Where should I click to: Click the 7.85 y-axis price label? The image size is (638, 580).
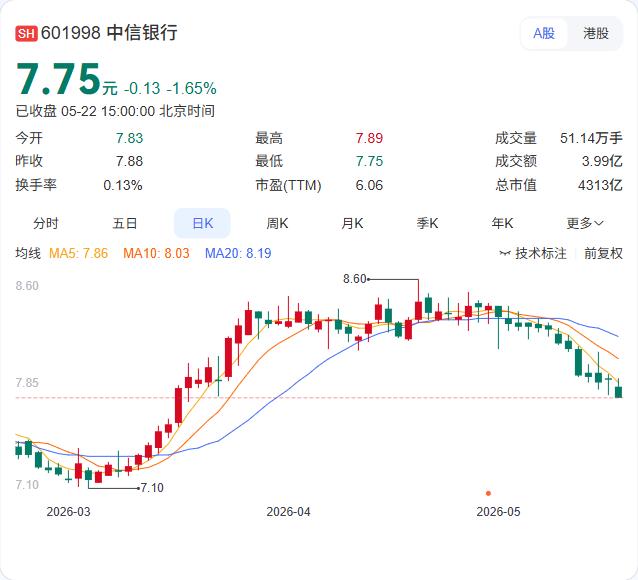(x=27, y=383)
